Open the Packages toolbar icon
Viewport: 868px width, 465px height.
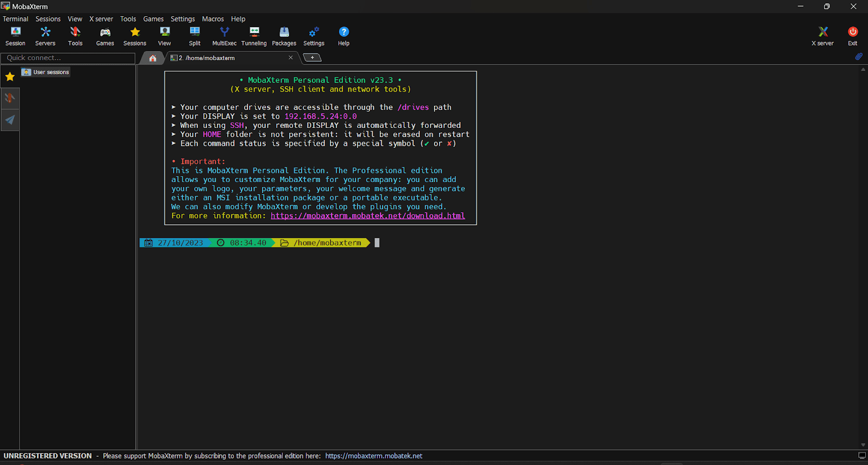[284, 36]
